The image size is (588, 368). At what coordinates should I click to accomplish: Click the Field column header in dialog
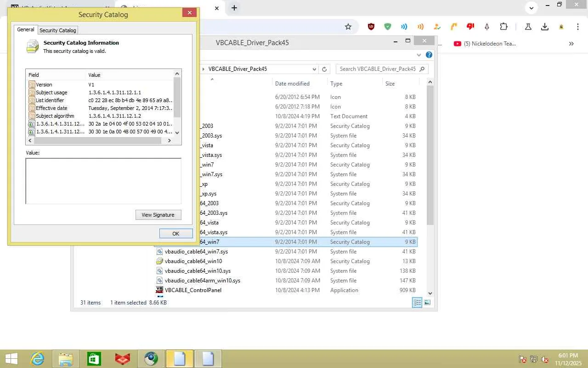coord(56,75)
